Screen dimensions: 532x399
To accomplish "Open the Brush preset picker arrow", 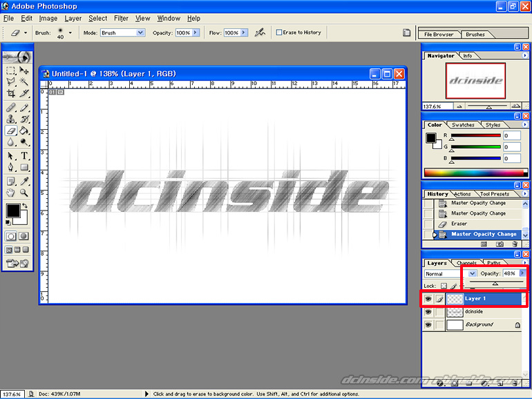I will tap(70, 33).
